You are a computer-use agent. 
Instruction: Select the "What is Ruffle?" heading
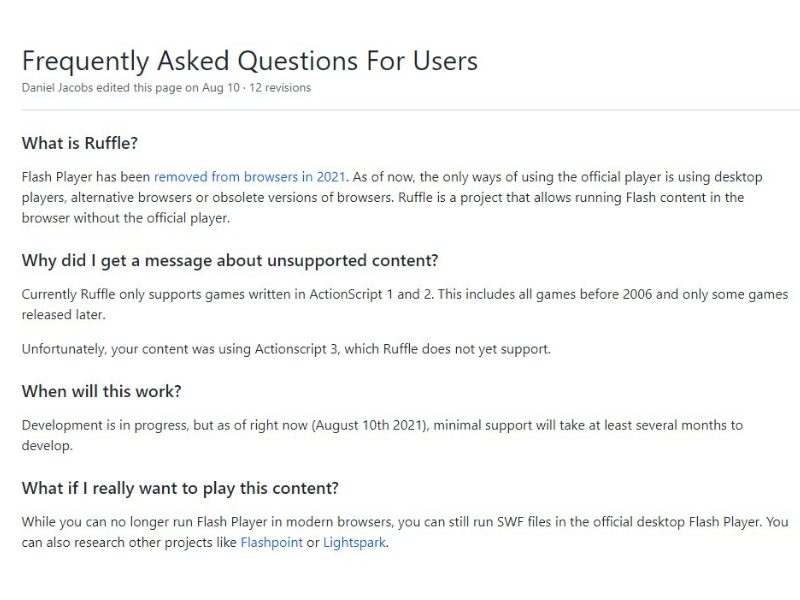[x=80, y=143]
